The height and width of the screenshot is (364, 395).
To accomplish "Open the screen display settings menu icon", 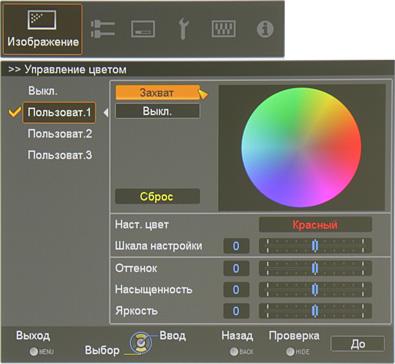I will [143, 29].
